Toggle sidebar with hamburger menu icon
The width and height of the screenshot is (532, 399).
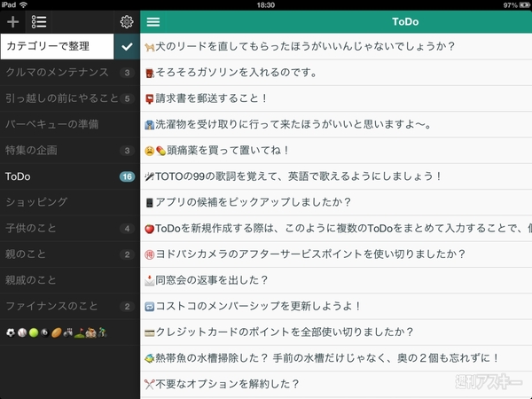[x=153, y=21]
